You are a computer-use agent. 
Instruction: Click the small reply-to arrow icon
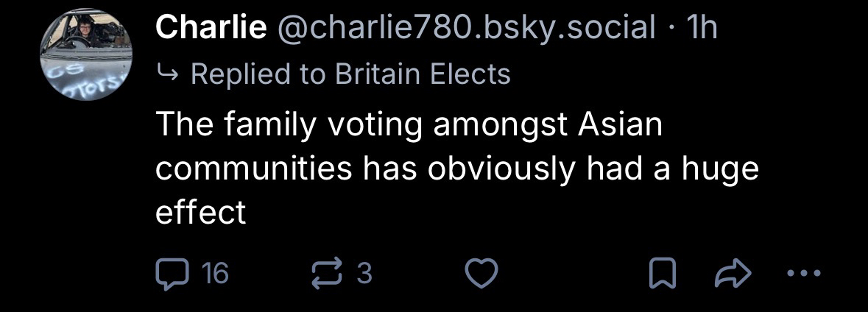click(x=168, y=73)
